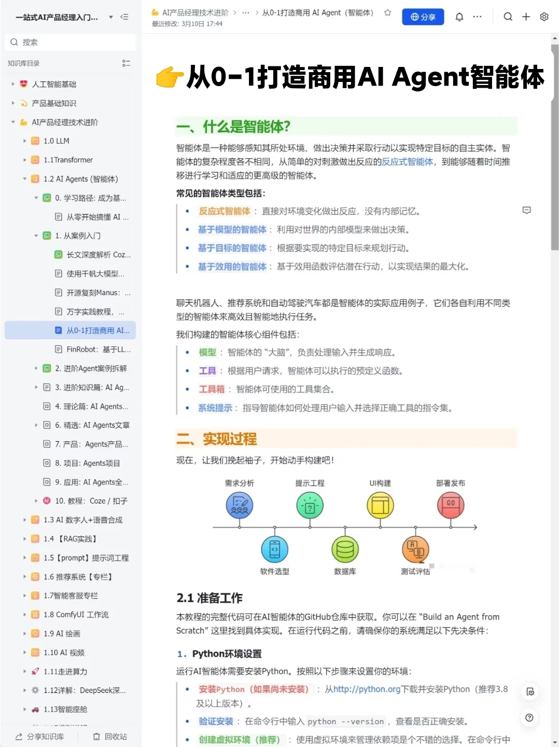Click the 1.13智能座舱 car icon
The width and height of the screenshot is (560, 747).
(x=35, y=710)
